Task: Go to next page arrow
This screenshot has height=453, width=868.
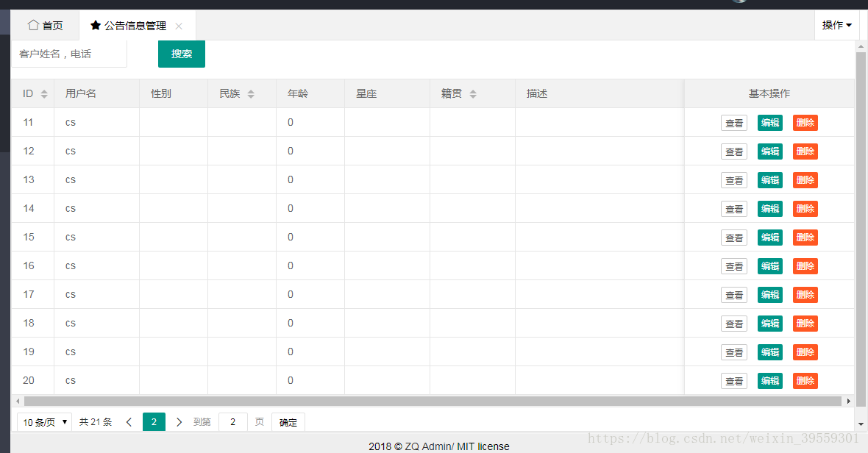Action: click(x=179, y=422)
